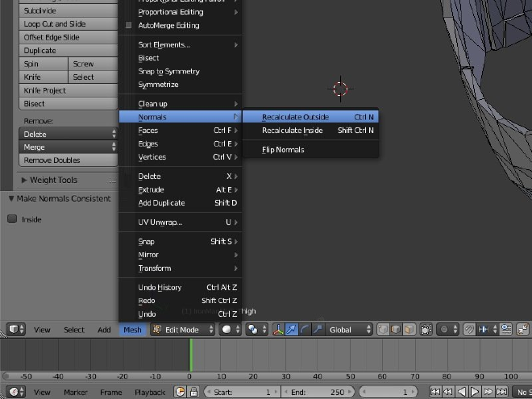This screenshot has width=532, height=399.
Task: Click the Remove Doubles button
Action: [69, 160]
